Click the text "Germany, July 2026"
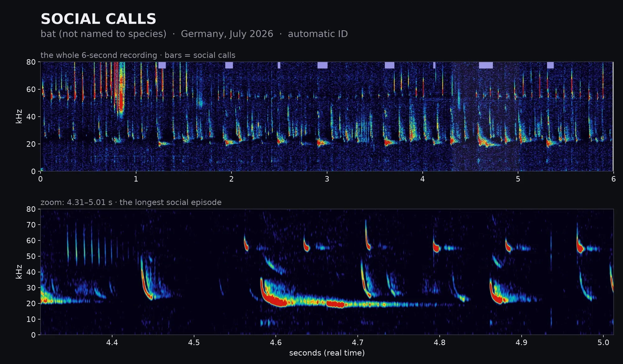623x364 pixels. [x=227, y=34]
